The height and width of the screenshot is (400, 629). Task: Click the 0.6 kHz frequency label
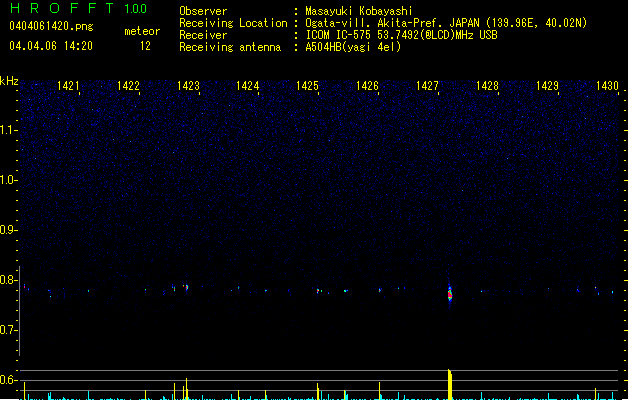coord(9,380)
